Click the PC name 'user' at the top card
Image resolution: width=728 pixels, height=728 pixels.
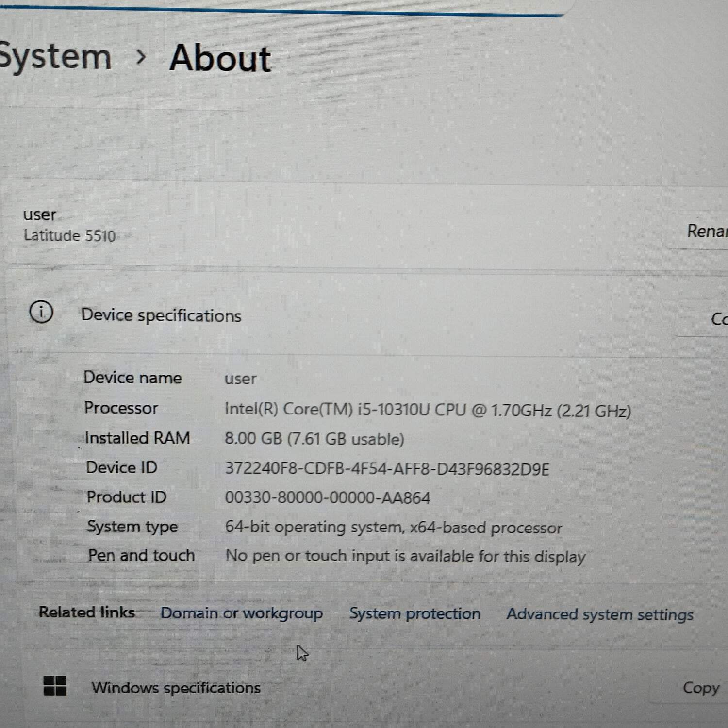point(40,215)
